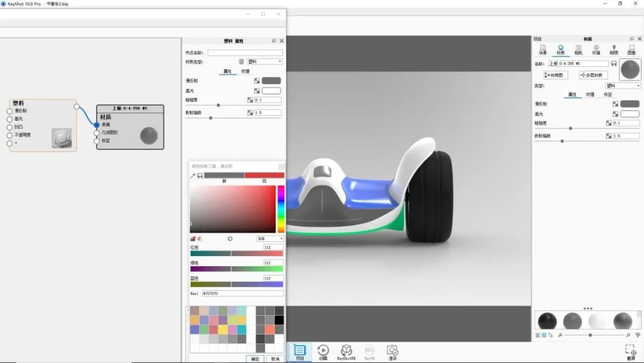
Task: Toggle the diffuse texture checker in node properties
Action: tap(257, 81)
